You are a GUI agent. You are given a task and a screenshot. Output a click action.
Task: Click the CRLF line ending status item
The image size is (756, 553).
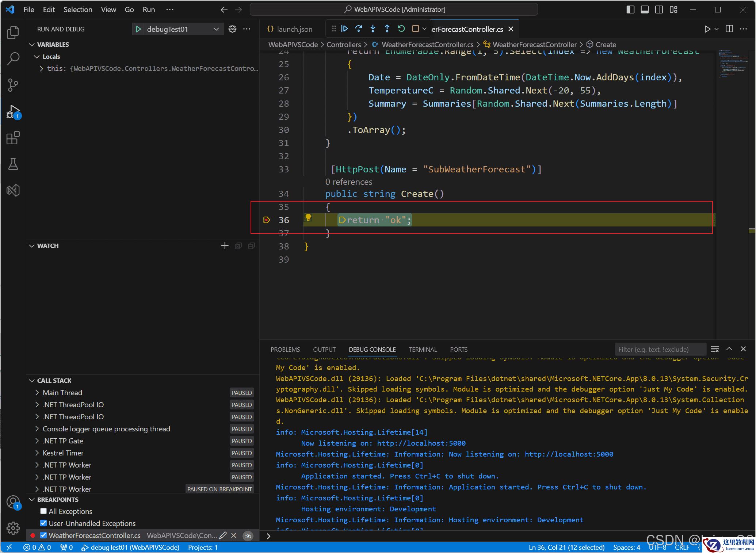coord(681,547)
